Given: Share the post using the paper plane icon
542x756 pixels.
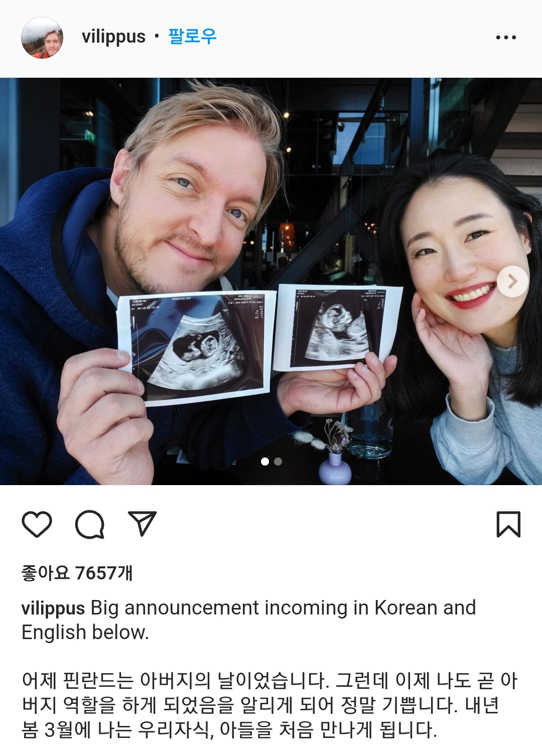Looking at the screenshot, I should 143,523.
